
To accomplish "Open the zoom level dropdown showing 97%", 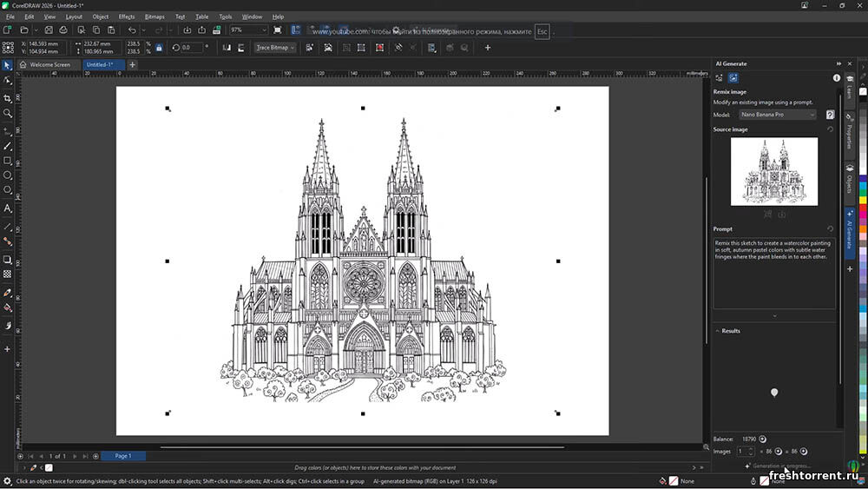I will [247, 30].
